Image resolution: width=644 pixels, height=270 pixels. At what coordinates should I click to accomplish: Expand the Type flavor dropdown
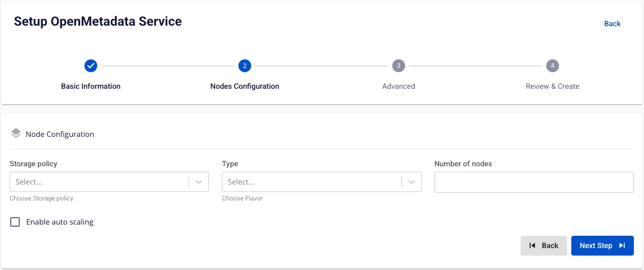click(322, 182)
